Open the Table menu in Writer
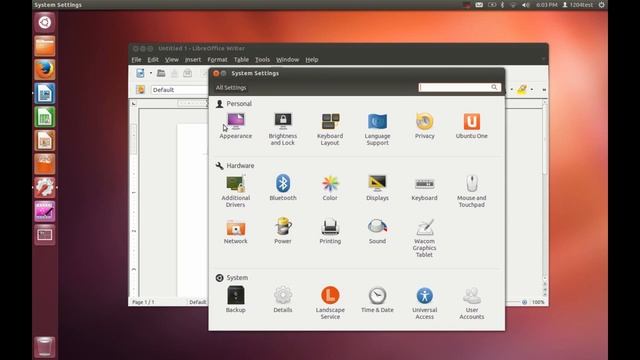 pos(241,60)
